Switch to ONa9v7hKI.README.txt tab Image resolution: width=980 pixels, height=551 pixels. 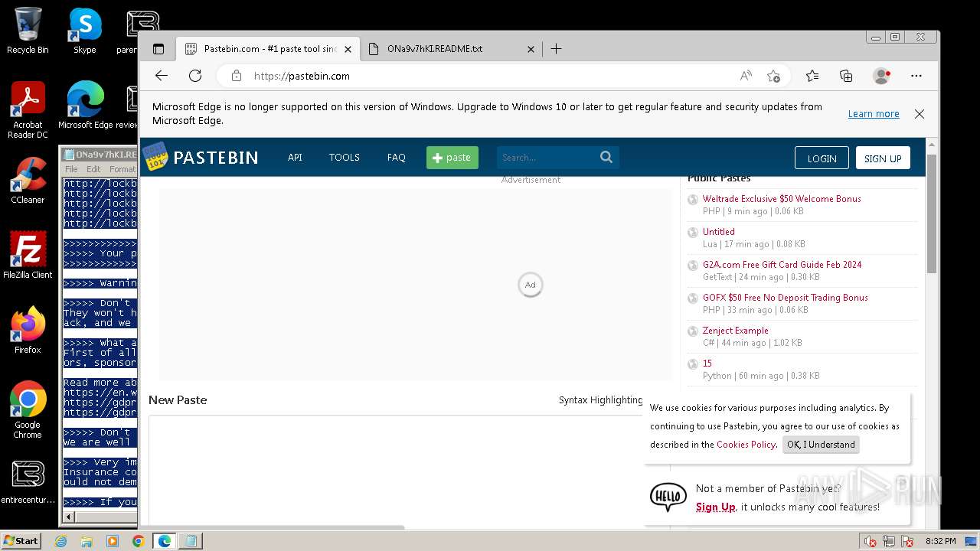[x=451, y=49]
